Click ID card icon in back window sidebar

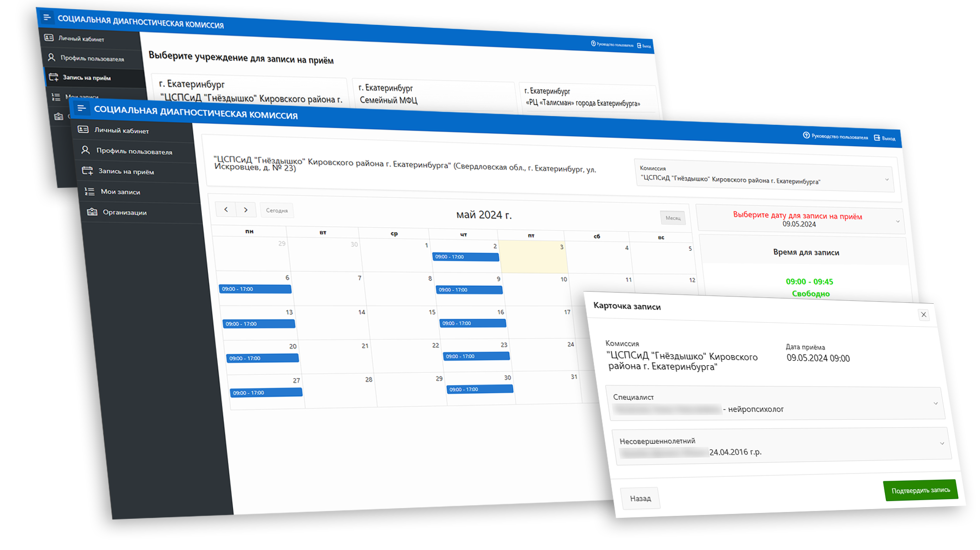click(x=49, y=38)
